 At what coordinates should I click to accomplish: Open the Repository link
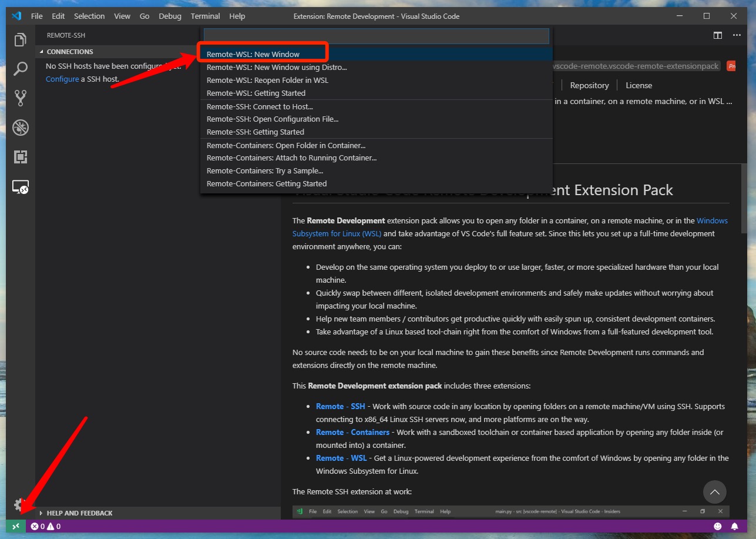(x=589, y=85)
